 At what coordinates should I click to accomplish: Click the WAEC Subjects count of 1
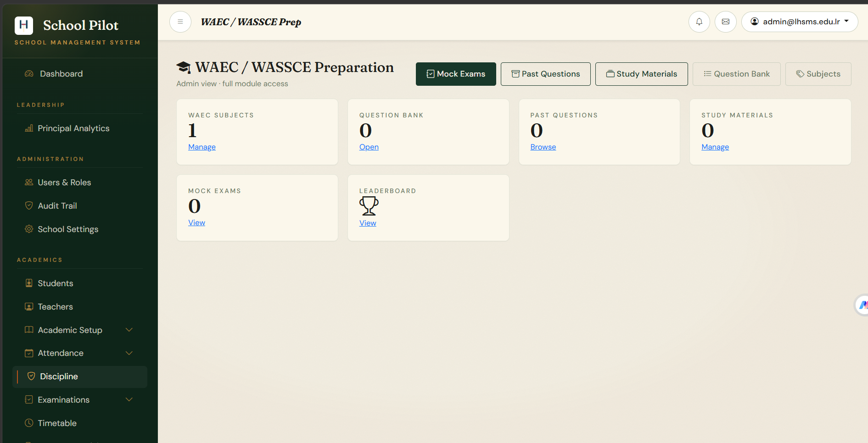192,130
